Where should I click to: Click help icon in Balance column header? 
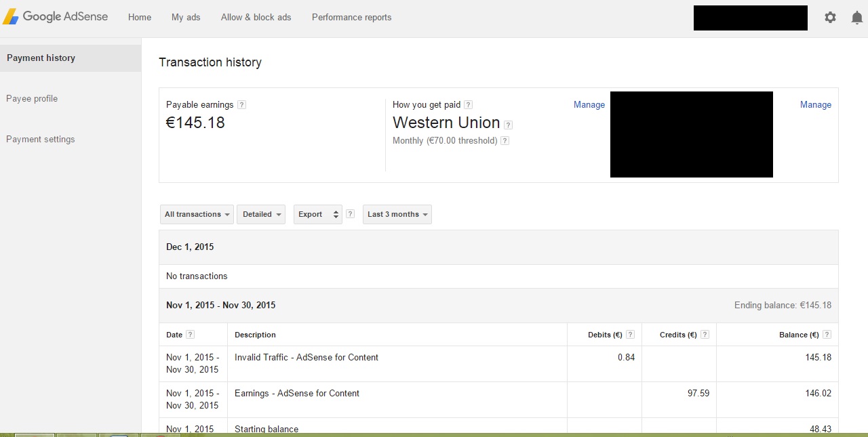click(x=827, y=335)
